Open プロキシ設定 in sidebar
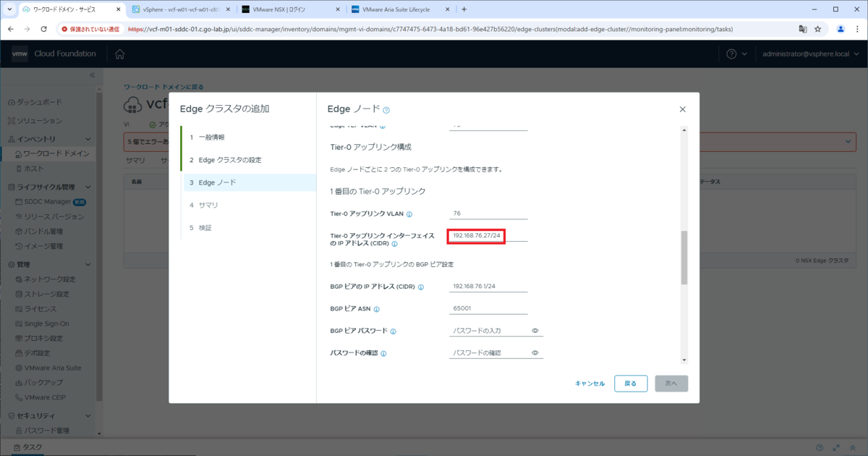 tap(43, 338)
